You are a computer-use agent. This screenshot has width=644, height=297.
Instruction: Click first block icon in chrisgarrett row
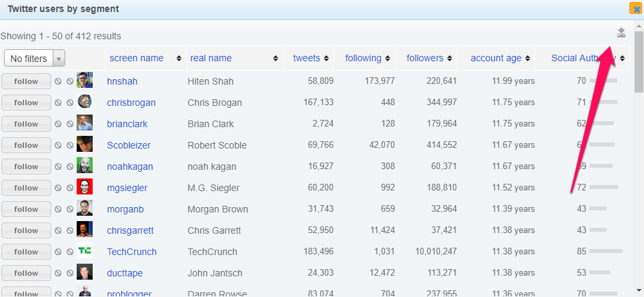pos(58,230)
